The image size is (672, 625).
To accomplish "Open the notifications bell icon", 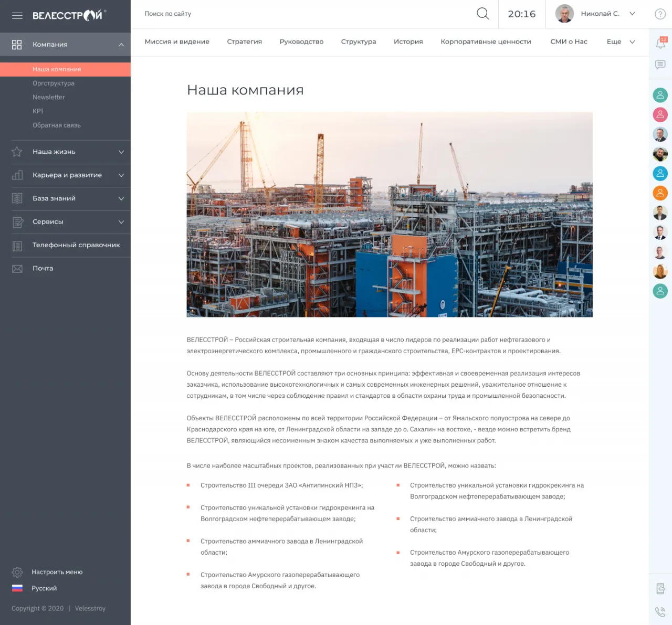I will 660,44.
